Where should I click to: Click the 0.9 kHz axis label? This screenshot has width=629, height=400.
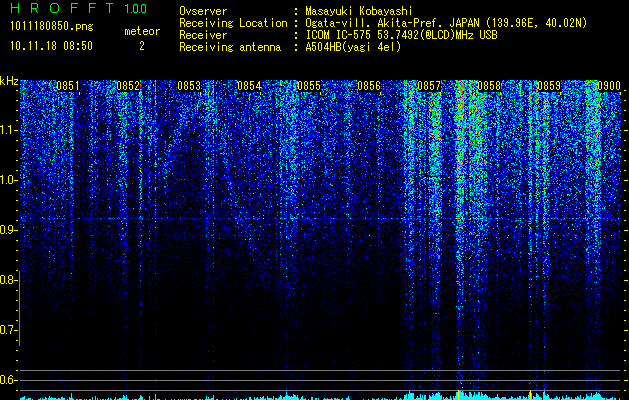[7, 230]
